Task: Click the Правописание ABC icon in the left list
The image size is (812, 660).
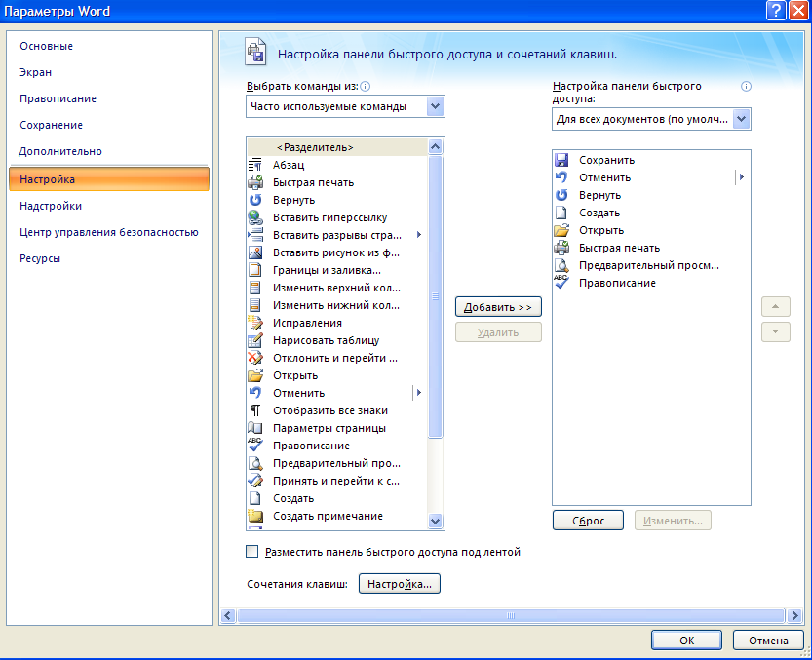Action: pyautogui.click(x=255, y=446)
